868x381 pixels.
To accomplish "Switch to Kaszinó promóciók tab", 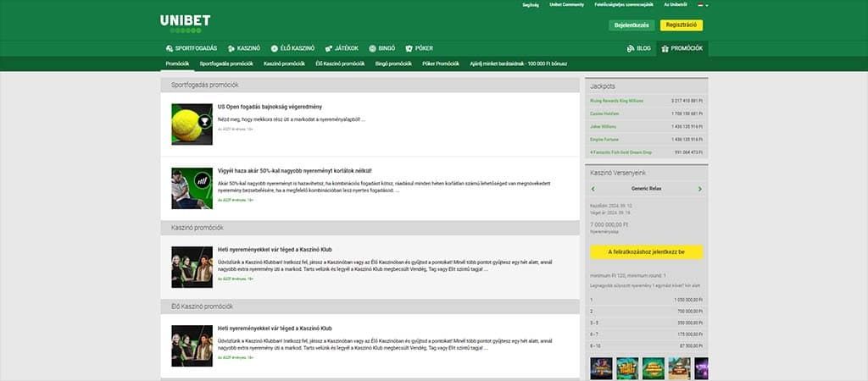I will (284, 63).
